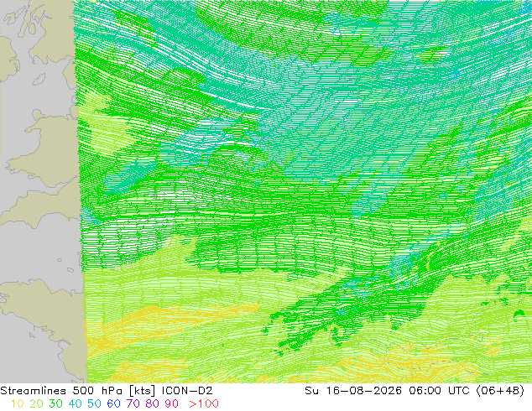Viewport: 532px width, 411px height.
Task: Click the legend value 90
Action: click(x=172, y=403)
